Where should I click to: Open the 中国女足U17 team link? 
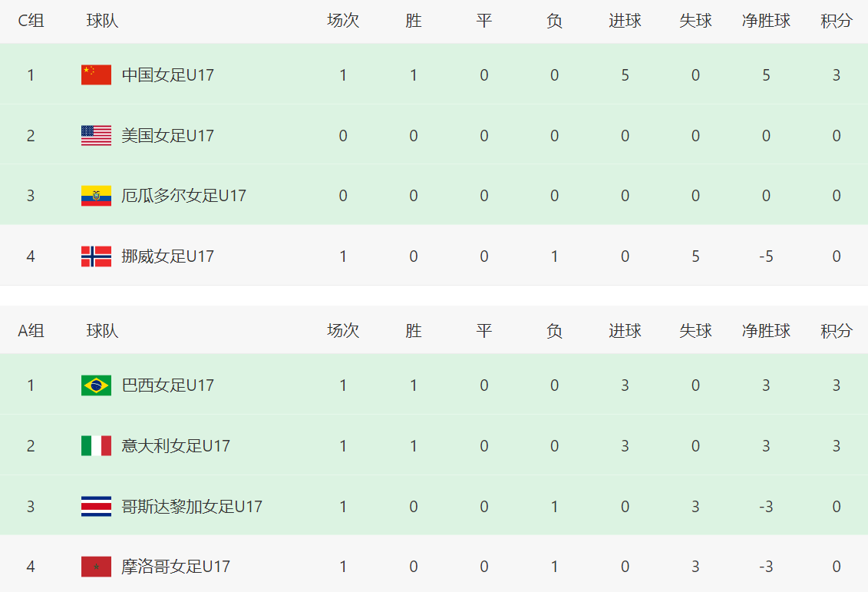(x=167, y=75)
